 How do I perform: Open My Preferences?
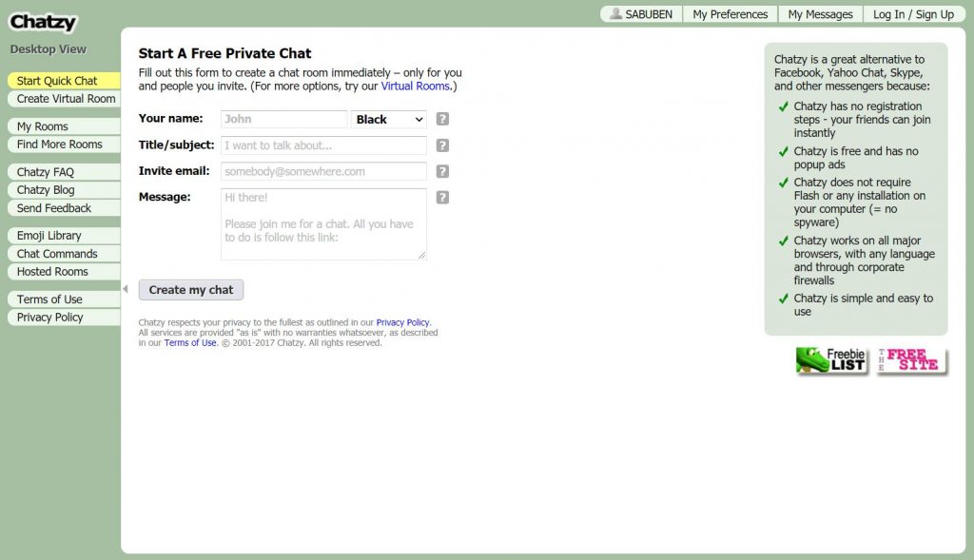tap(730, 13)
